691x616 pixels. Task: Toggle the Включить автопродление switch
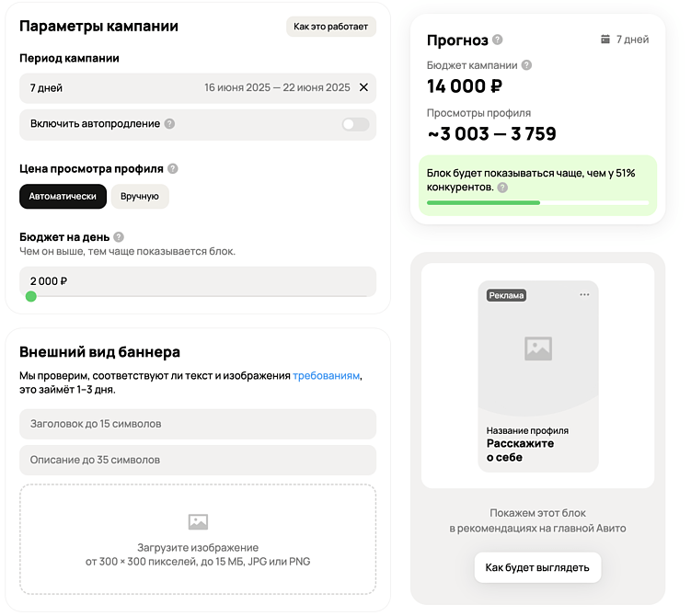click(x=356, y=125)
